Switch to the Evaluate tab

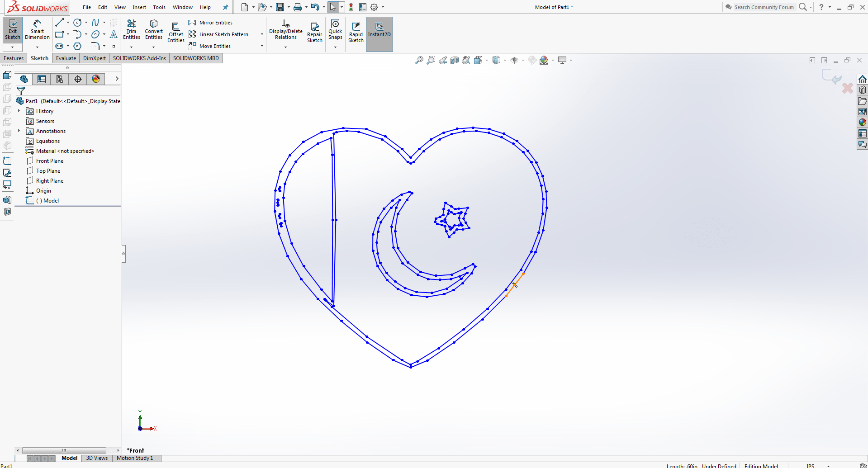tap(66, 58)
